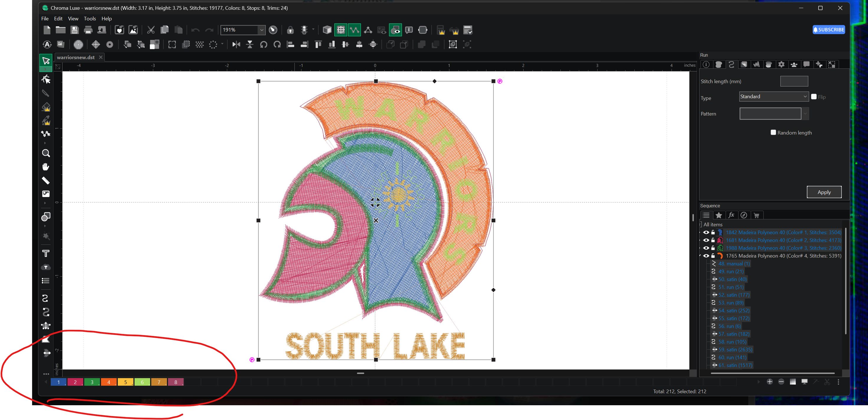Enable the Flip checkbox
This screenshot has height=420, width=868.
point(814,97)
